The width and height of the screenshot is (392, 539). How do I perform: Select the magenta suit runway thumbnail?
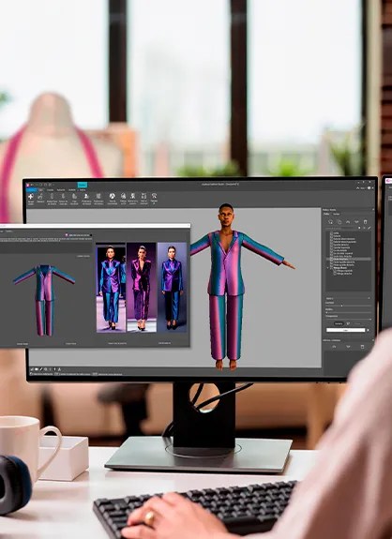click(x=142, y=287)
